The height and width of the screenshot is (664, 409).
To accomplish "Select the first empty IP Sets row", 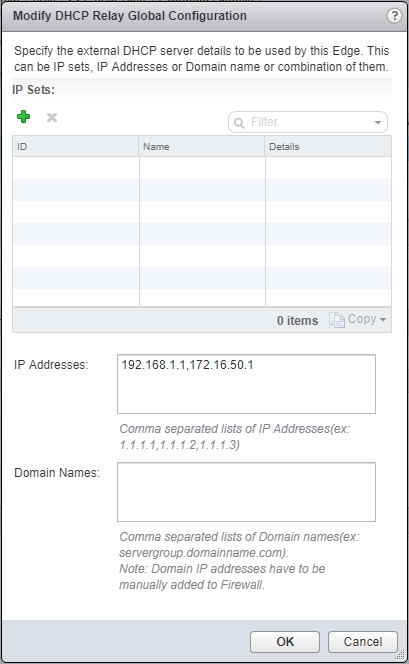I will 202,168.
